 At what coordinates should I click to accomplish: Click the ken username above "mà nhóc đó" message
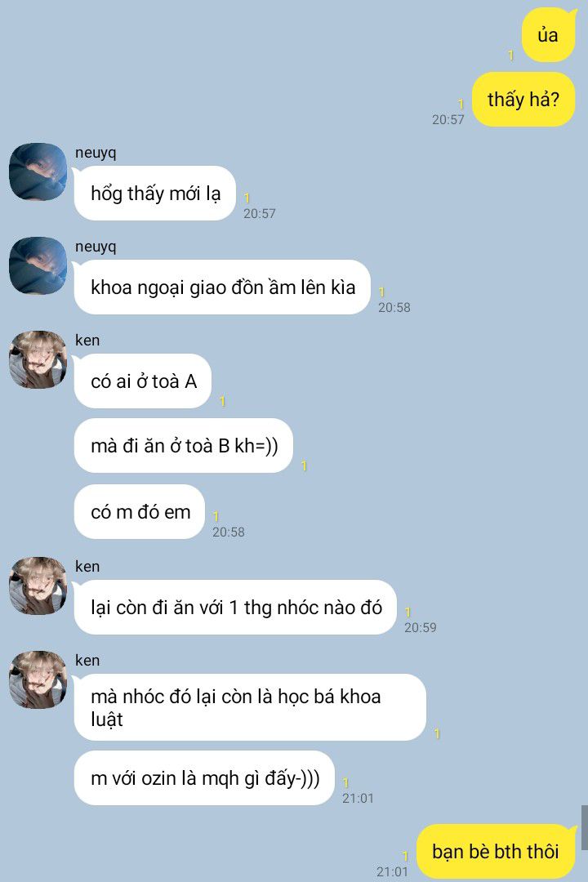87,661
